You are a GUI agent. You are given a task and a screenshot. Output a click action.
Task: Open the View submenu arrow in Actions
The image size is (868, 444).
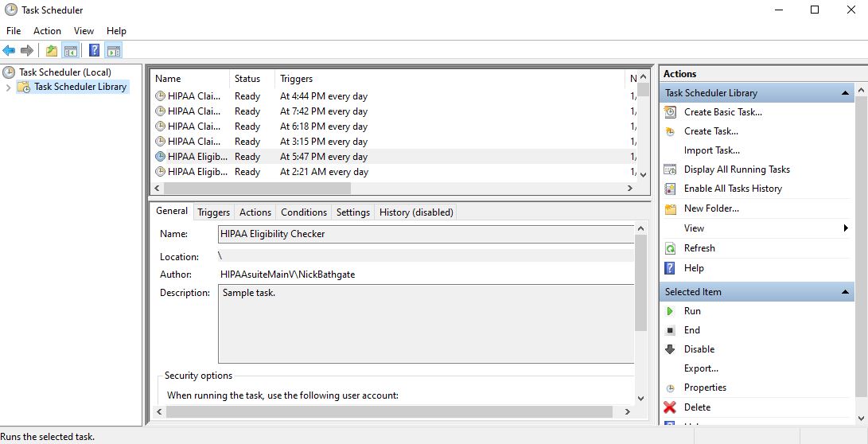(845, 228)
